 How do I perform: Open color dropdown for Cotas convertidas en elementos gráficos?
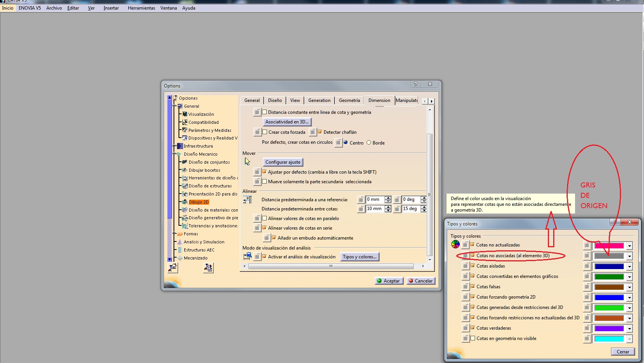(629, 277)
